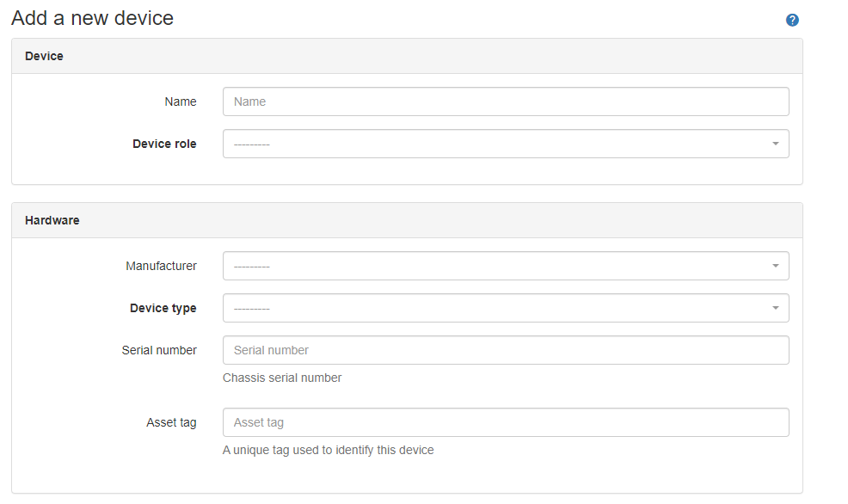Click the caret arrow in Manufacturer select

775,266
